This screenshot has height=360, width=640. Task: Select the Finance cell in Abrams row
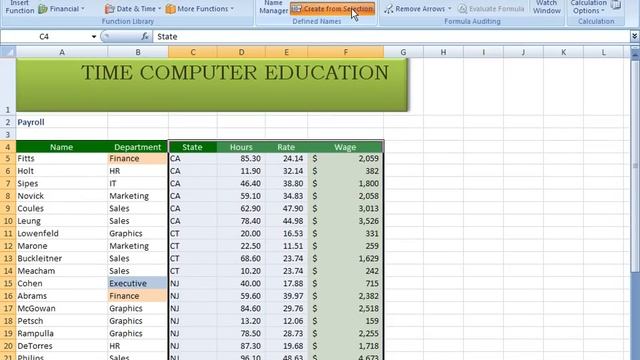(x=138, y=296)
